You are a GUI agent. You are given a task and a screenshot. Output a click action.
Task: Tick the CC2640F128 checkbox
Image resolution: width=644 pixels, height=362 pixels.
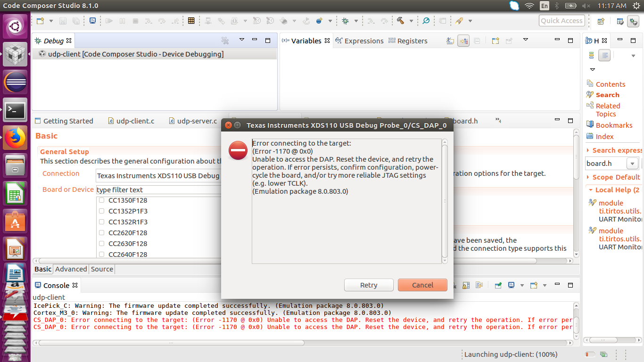(101, 255)
